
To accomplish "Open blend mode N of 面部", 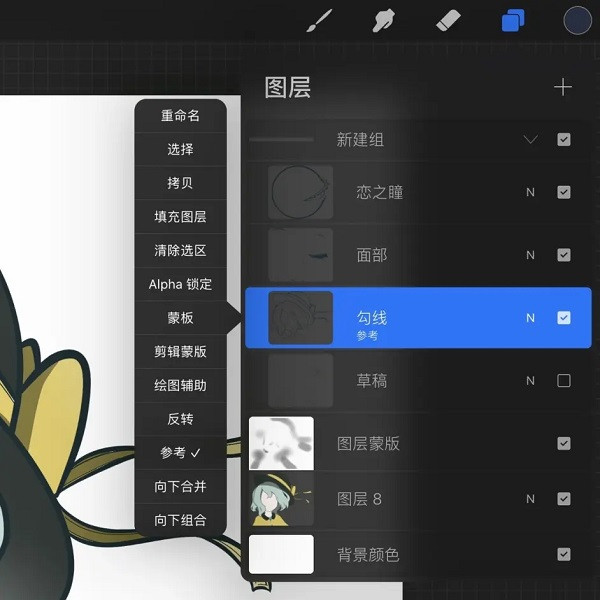I will (530, 255).
